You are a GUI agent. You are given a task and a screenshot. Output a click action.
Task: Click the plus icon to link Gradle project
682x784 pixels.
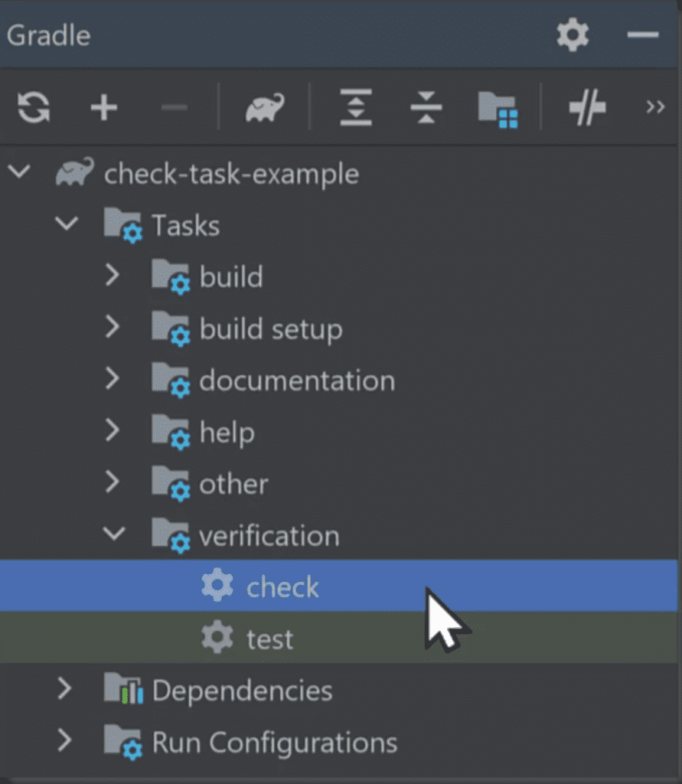(104, 107)
